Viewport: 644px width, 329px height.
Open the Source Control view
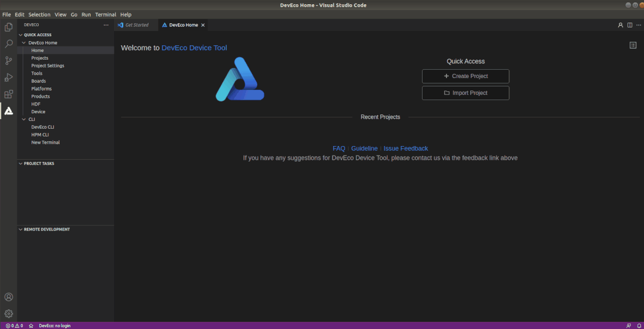point(8,60)
